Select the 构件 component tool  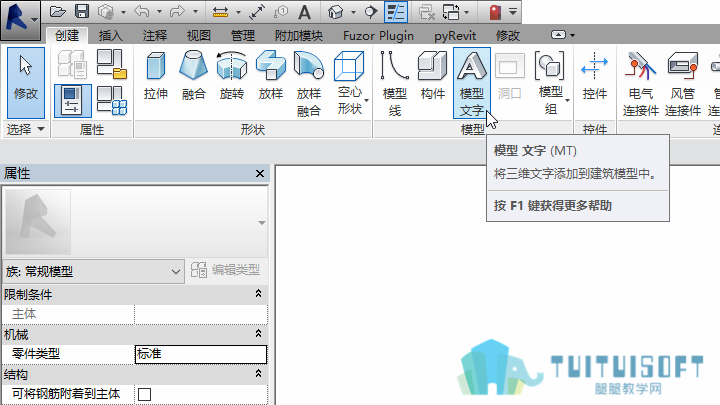point(433,76)
